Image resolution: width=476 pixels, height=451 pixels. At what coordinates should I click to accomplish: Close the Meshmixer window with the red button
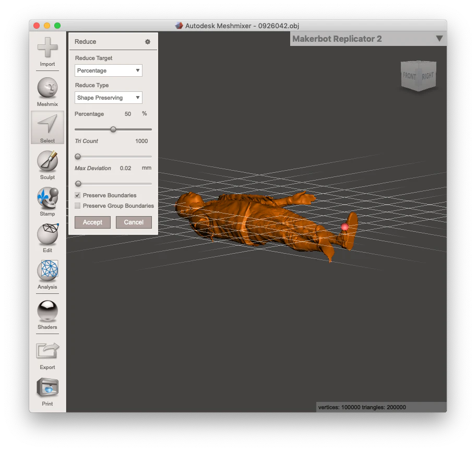point(37,26)
